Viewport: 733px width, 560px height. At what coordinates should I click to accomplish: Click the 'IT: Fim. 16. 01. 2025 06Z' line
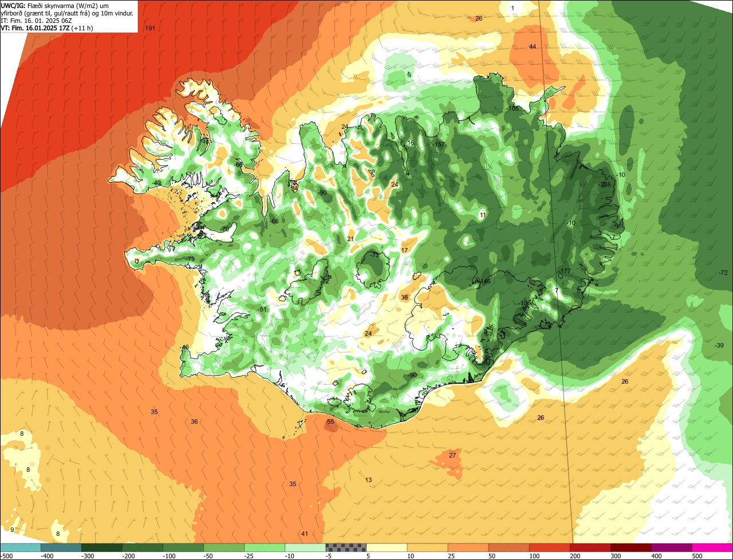tap(36, 21)
